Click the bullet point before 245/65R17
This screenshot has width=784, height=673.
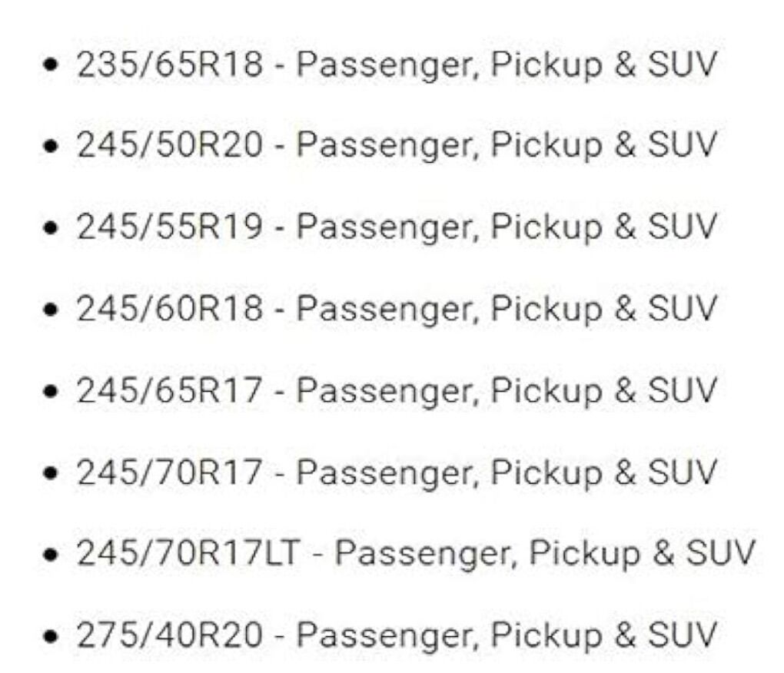point(53,392)
